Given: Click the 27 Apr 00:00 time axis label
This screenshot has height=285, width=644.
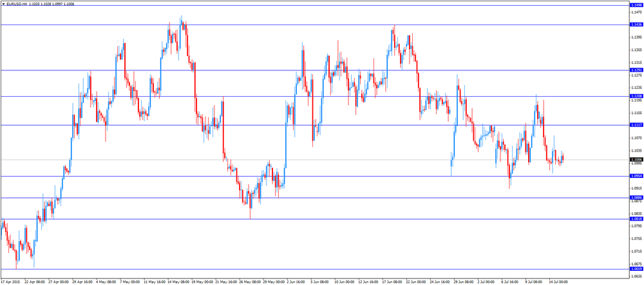Looking at the screenshot, I should pos(59,282).
